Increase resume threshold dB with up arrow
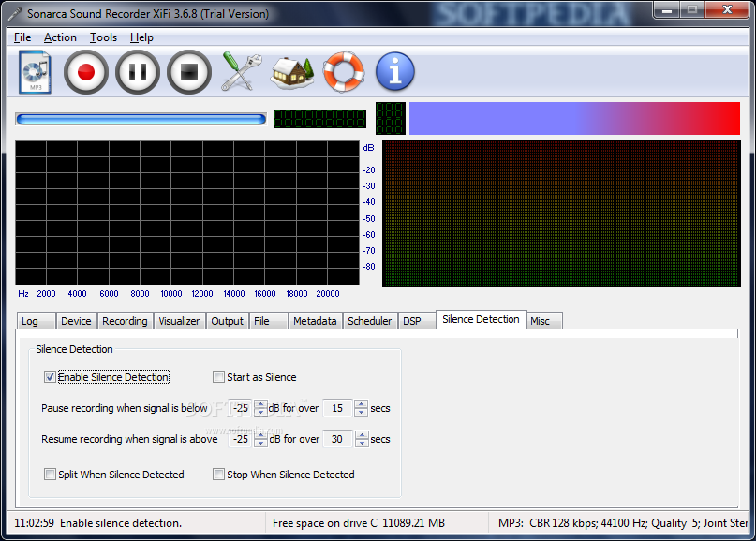The image size is (756, 541). tap(260, 435)
